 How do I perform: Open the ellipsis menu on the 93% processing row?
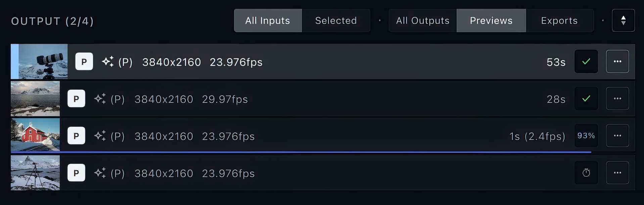point(618,136)
